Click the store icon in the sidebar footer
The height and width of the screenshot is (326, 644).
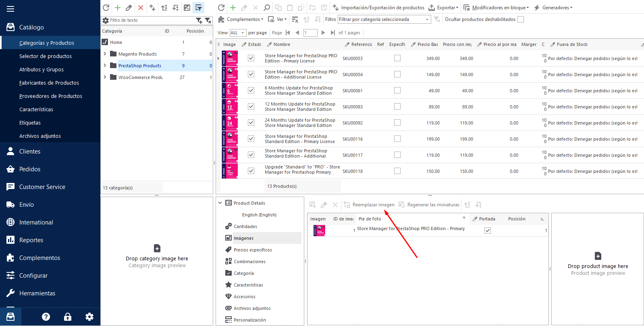(10, 317)
